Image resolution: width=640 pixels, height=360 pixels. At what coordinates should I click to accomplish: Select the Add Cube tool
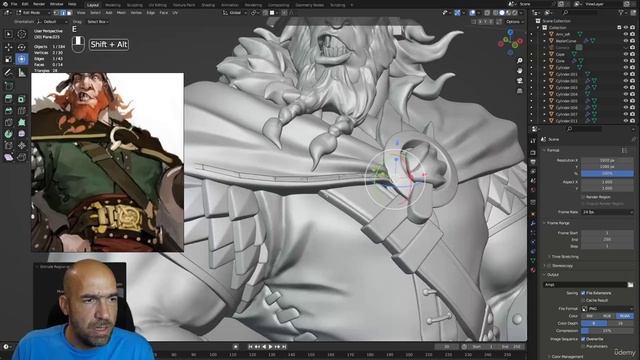9,86
